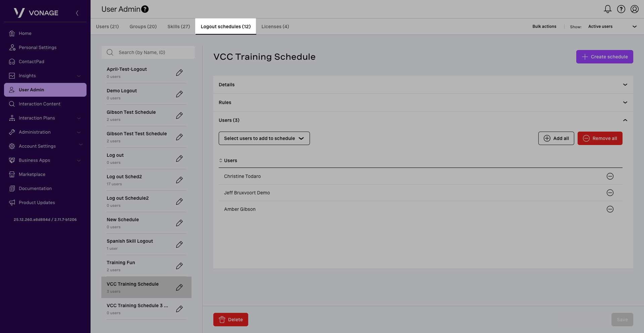Remove Christine Todaro from schedule

(610, 176)
